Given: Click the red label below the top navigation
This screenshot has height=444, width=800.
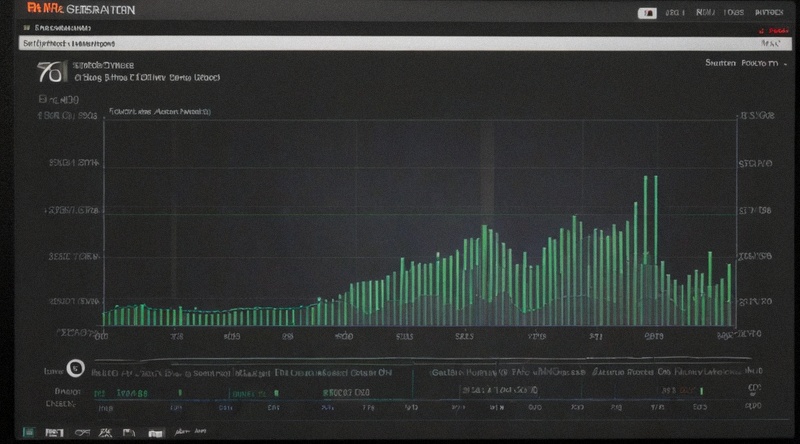Looking at the screenshot, I should click(x=774, y=31).
